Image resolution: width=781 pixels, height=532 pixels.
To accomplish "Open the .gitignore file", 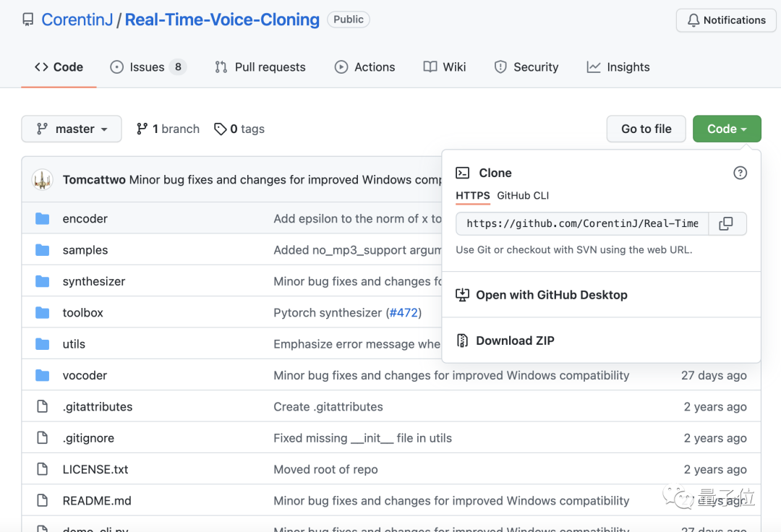I will (88, 438).
